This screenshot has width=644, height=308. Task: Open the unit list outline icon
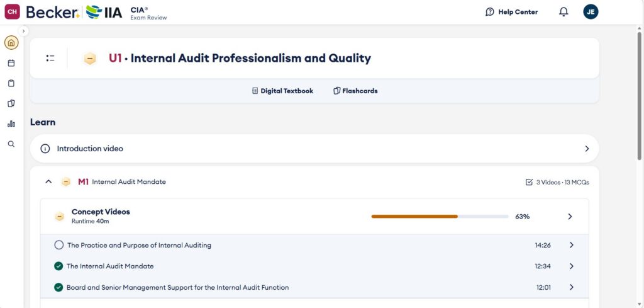(x=50, y=59)
